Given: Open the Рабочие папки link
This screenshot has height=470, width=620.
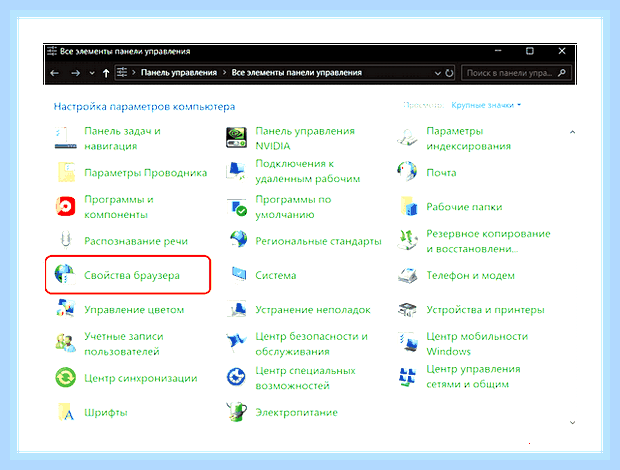Looking at the screenshot, I should pos(464,207).
